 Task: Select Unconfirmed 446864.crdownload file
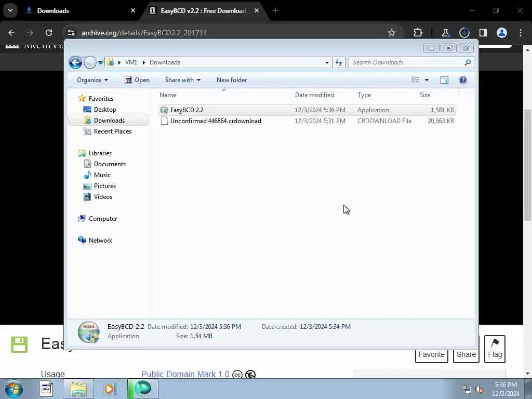click(307, 121)
